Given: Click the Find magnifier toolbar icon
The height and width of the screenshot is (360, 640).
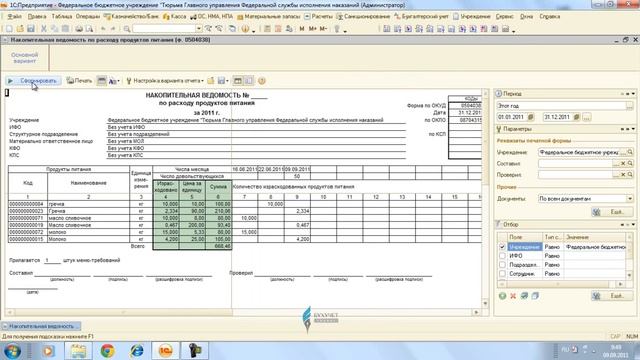Looking at the screenshot, I should [127, 29].
